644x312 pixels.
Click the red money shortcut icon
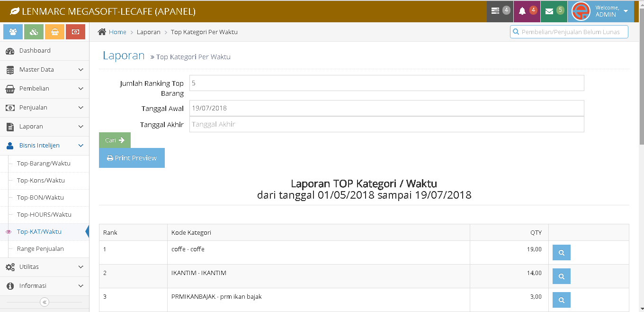click(75, 32)
